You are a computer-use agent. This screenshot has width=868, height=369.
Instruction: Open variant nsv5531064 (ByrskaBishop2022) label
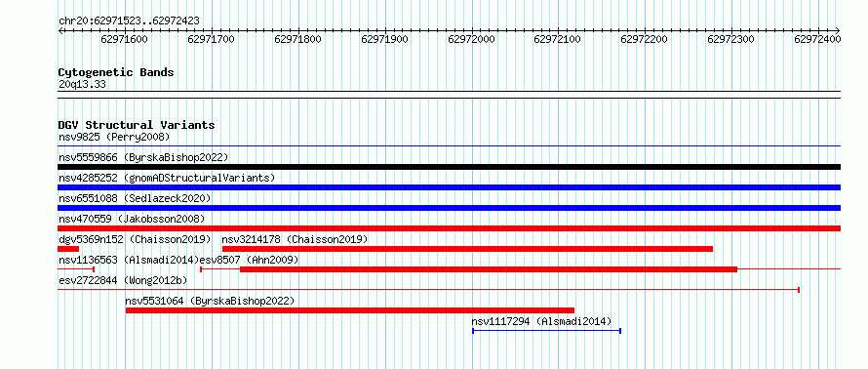[x=210, y=301]
